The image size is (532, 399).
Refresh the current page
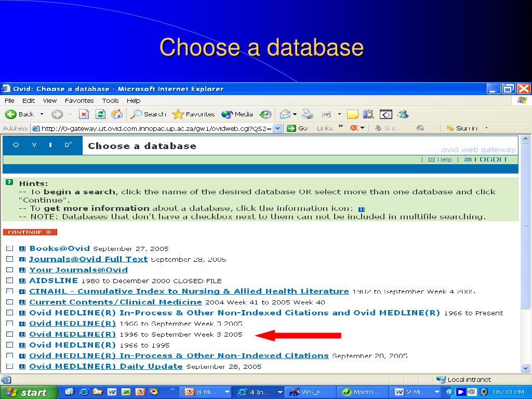tap(100, 114)
